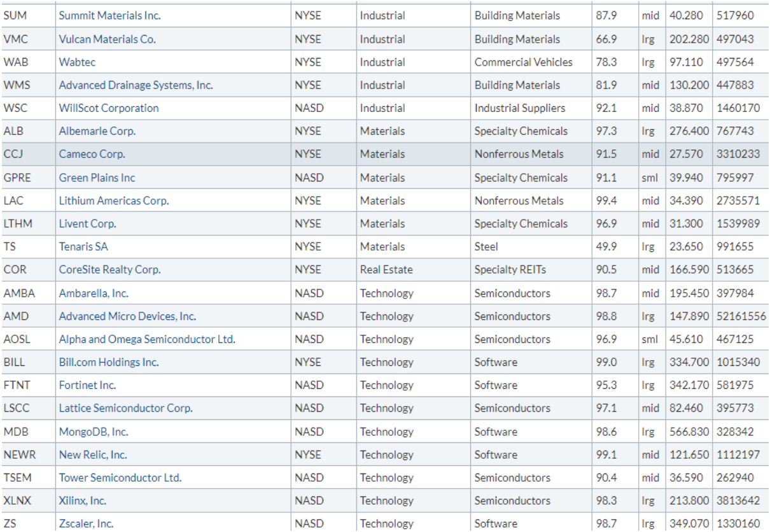Select Advanced Micro Devices, Inc. link
770x532 pixels.
tap(127, 316)
